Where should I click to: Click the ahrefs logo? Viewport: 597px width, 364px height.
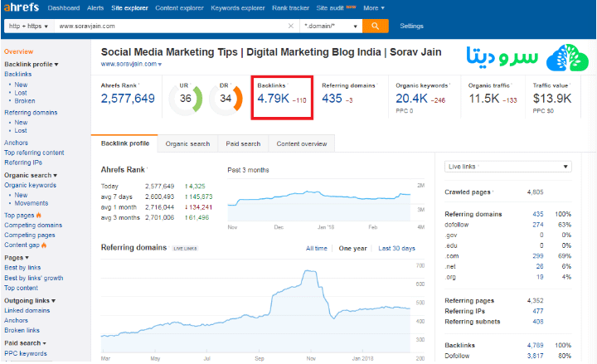(22, 7)
